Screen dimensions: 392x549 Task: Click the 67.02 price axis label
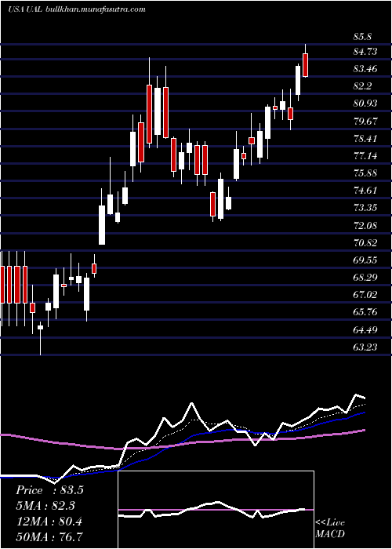tap(365, 294)
